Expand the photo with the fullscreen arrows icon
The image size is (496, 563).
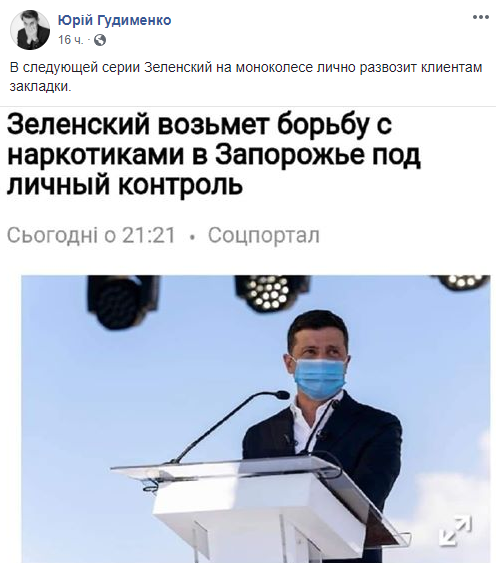(455, 531)
